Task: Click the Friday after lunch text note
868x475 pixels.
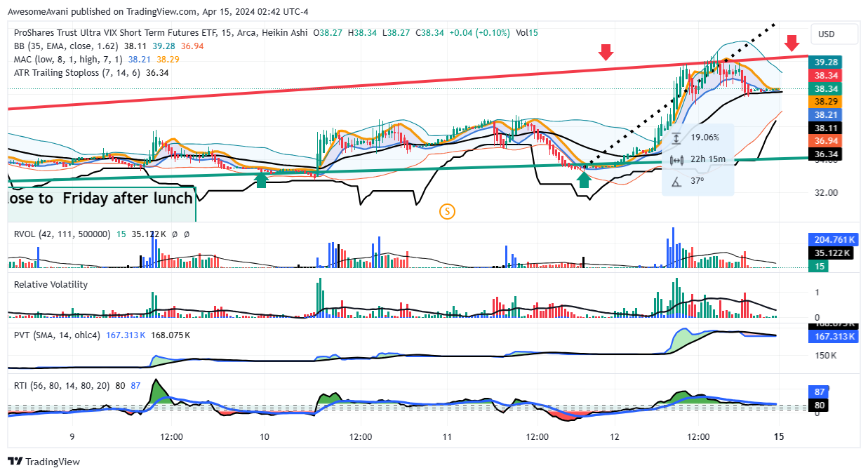Action: coord(100,198)
